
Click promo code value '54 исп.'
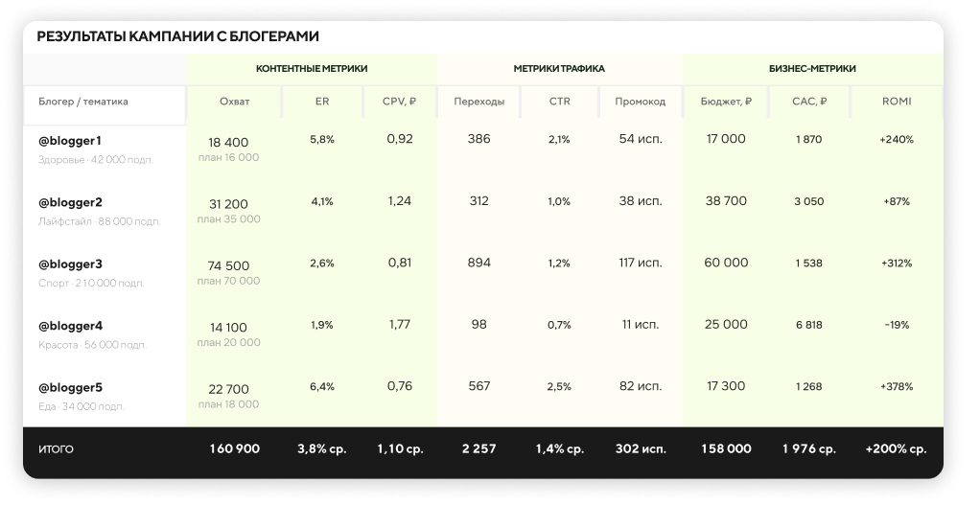point(640,139)
